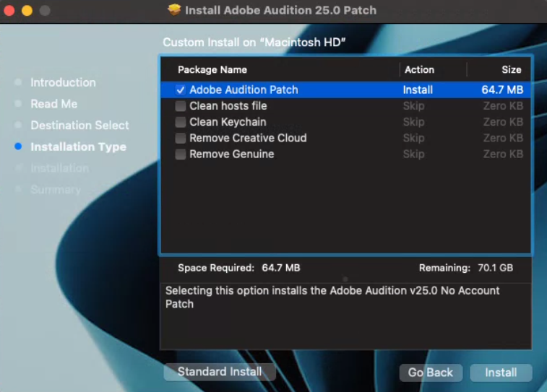Select the Introduction step in the sidebar

pos(63,82)
